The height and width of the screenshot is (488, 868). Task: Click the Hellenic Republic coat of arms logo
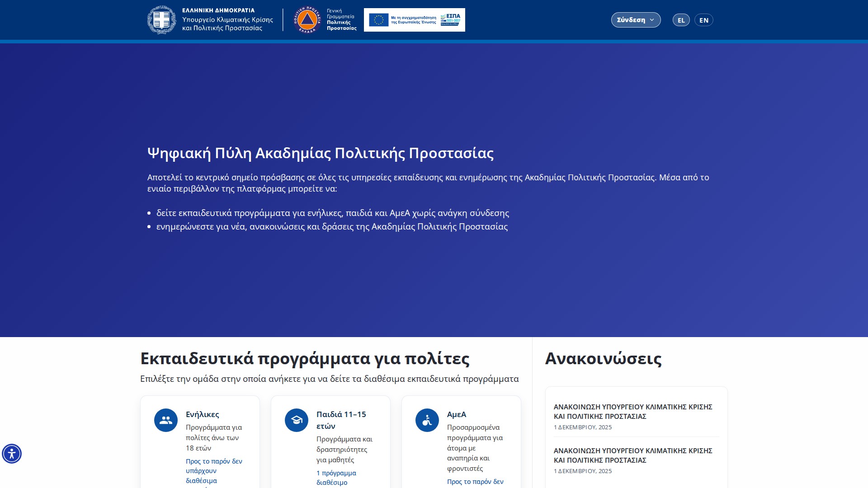coord(161,20)
